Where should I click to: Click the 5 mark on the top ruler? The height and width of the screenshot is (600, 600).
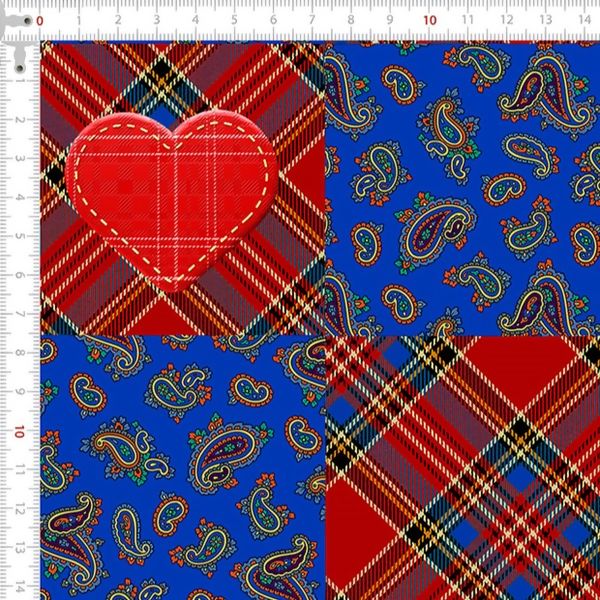[234, 20]
